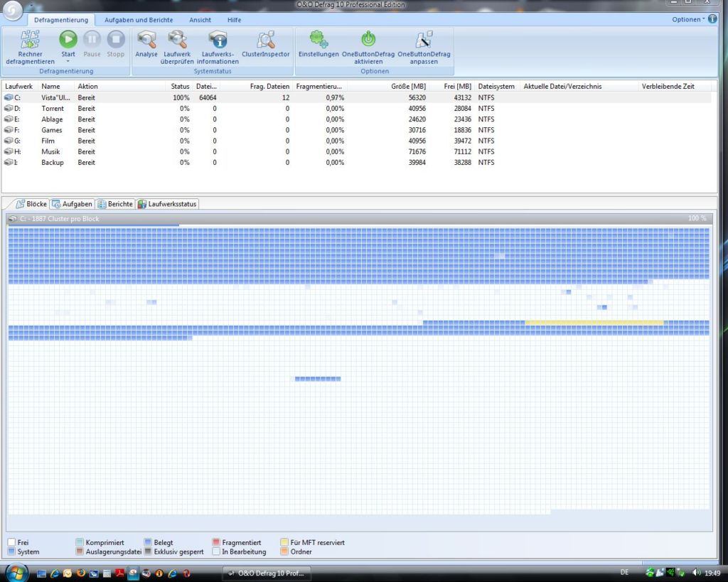Select drive I: Backup row
This screenshot has width=728, height=582.
tap(357, 163)
